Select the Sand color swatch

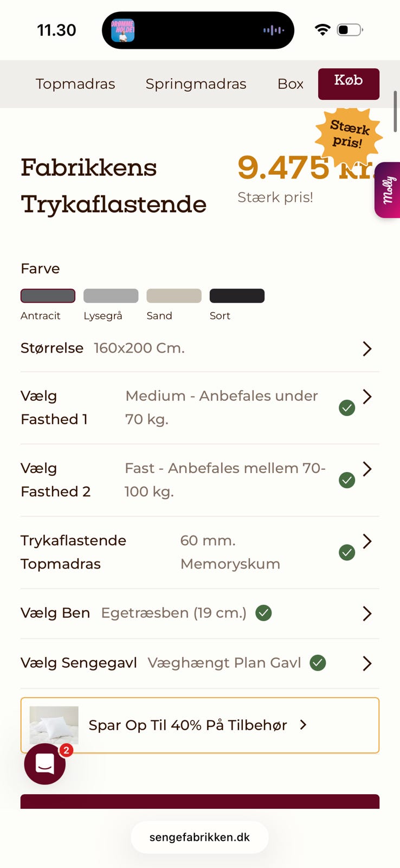click(174, 296)
